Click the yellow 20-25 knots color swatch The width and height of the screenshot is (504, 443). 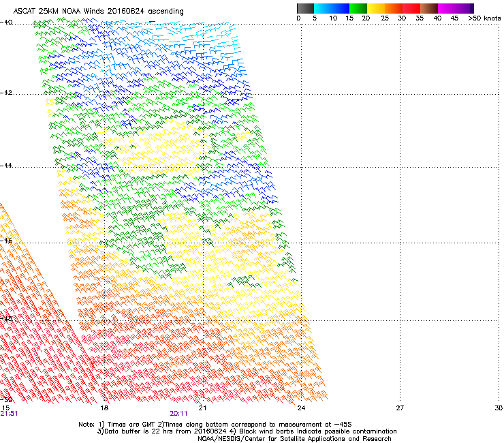pyautogui.click(x=376, y=8)
